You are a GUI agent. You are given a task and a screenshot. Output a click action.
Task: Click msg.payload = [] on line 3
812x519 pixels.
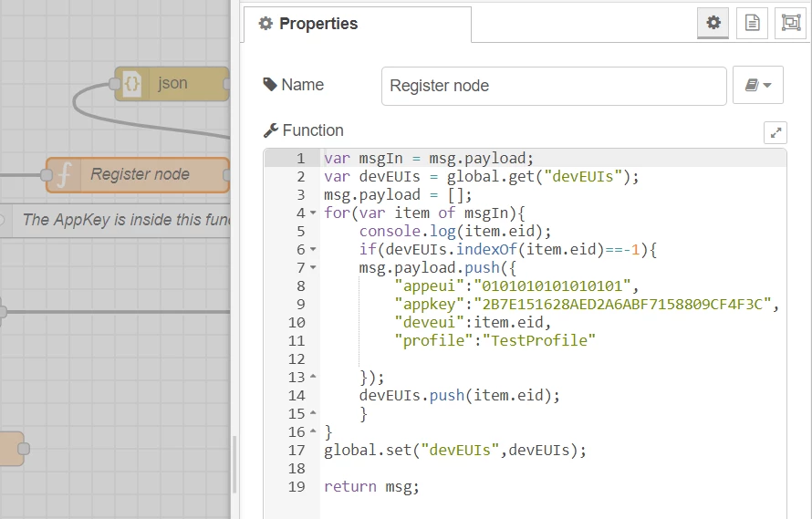point(398,195)
